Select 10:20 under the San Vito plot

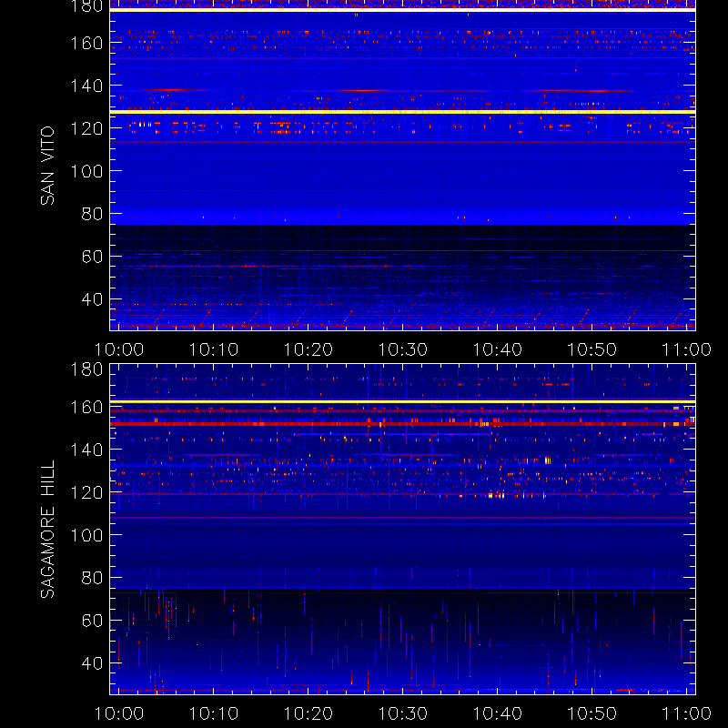(x=308, y=349)
